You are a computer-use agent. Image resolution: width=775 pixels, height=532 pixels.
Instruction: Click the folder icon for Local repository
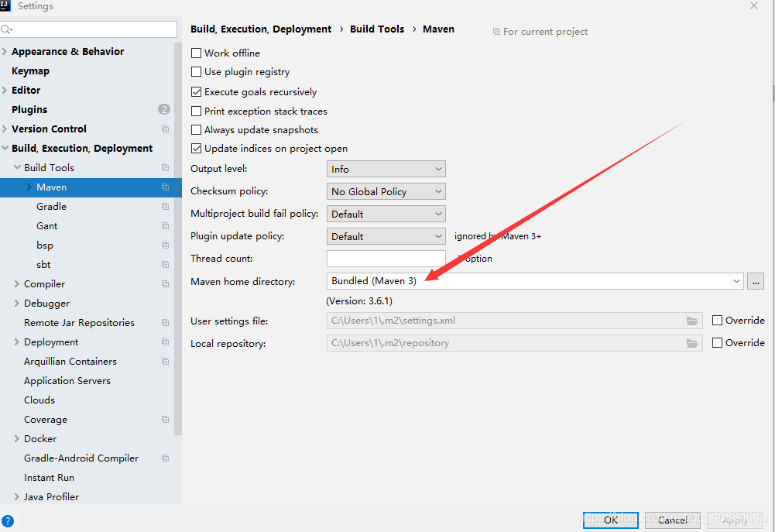coord(692,343)
